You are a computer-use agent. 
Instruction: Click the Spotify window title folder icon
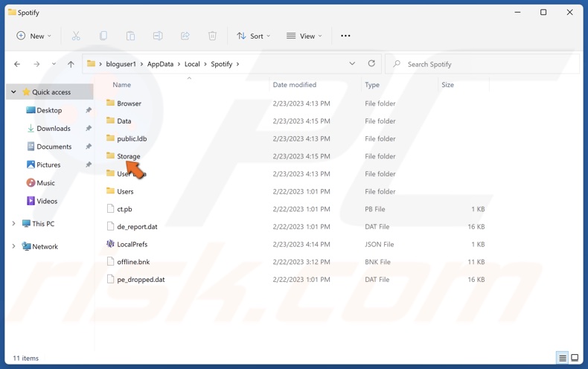pyautogui.click(x=12, y=13)
